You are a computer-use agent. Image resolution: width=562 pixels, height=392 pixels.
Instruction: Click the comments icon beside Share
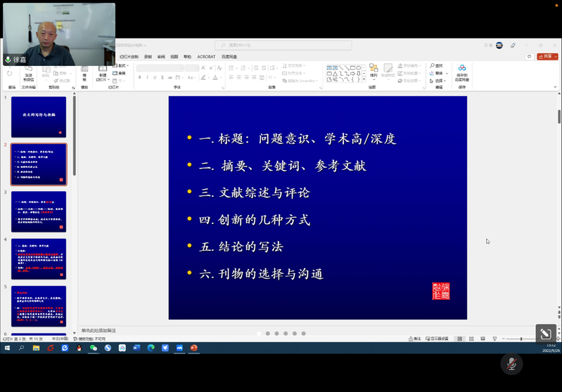tap(529, 56)
